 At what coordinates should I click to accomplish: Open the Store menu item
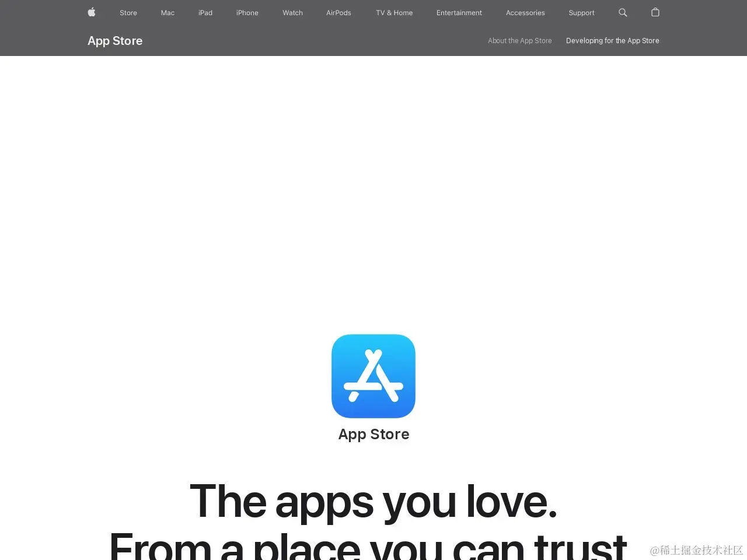click(x=128, y=13)
